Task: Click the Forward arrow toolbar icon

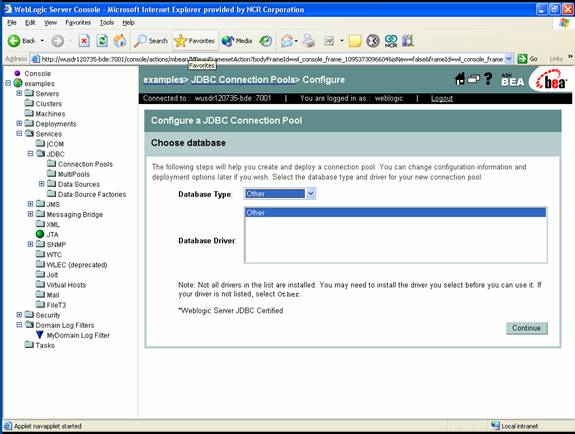Action: (57, 41)
